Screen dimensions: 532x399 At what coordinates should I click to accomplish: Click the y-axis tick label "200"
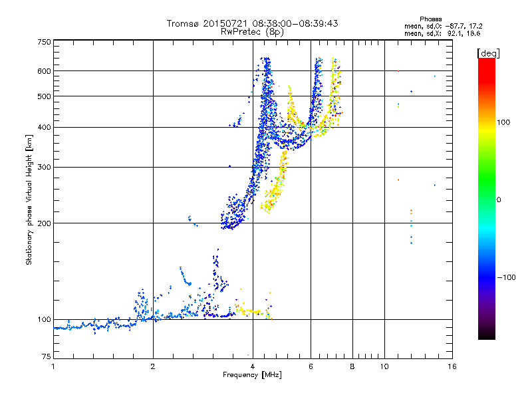point(44,223)
